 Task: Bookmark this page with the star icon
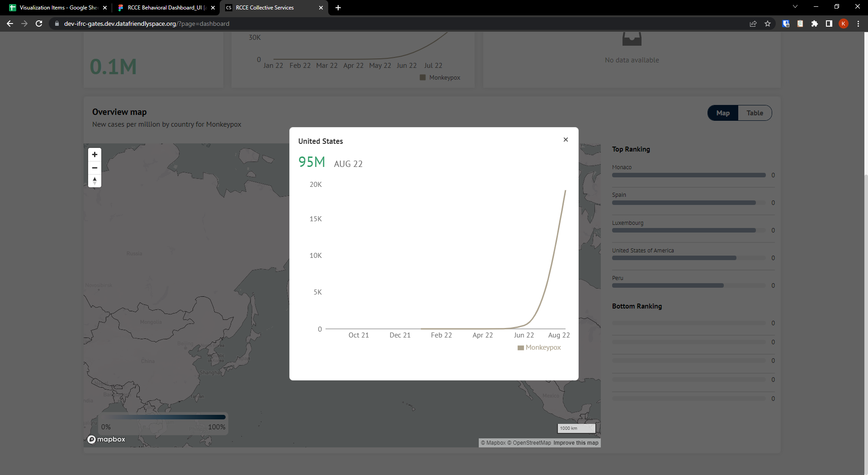(767, 24)
